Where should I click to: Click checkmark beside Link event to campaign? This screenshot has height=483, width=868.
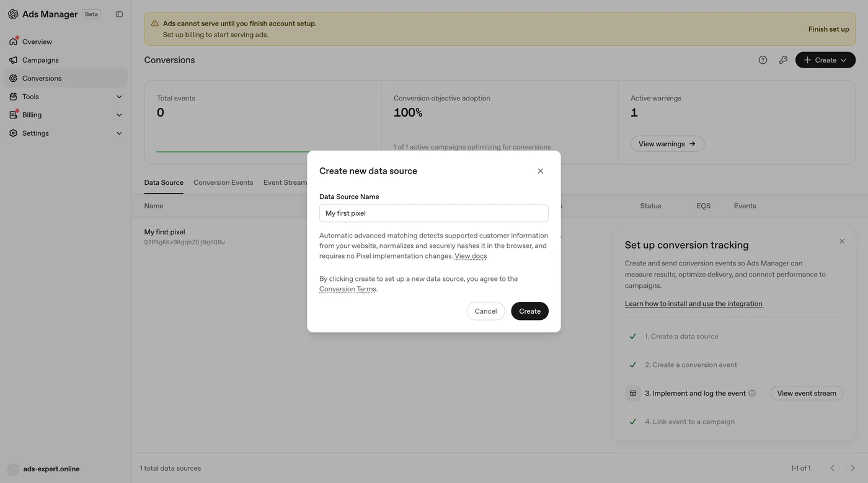click(632, 422)
